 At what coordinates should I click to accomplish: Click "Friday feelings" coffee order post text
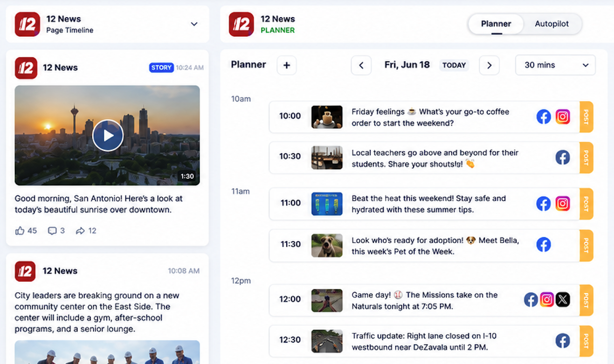pyautogui.click(x=430, y=117)
